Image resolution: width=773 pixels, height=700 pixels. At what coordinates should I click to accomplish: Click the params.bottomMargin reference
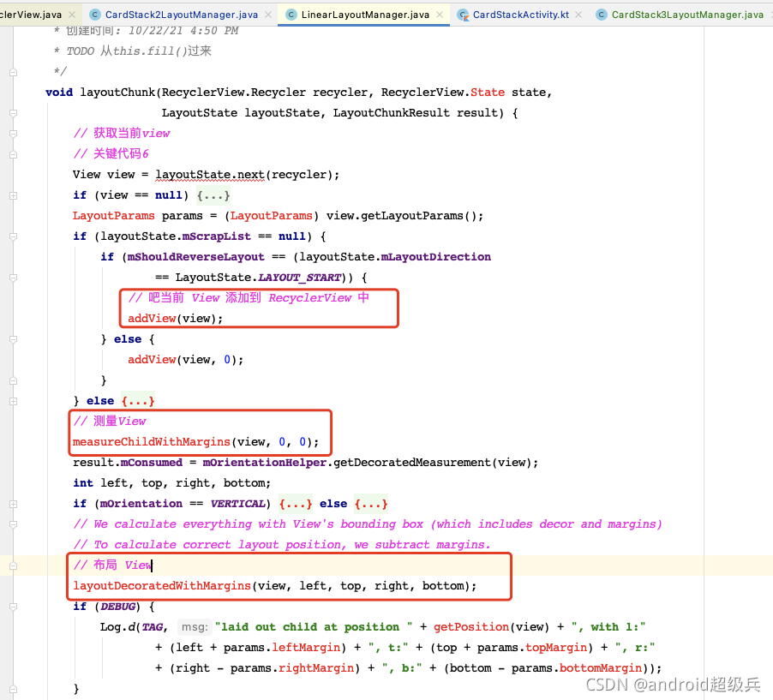coord(576,668)
